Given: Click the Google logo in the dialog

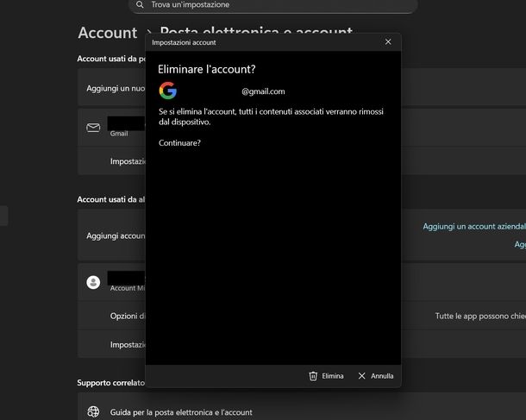Looking at the screenshot, I should [168, 91].
